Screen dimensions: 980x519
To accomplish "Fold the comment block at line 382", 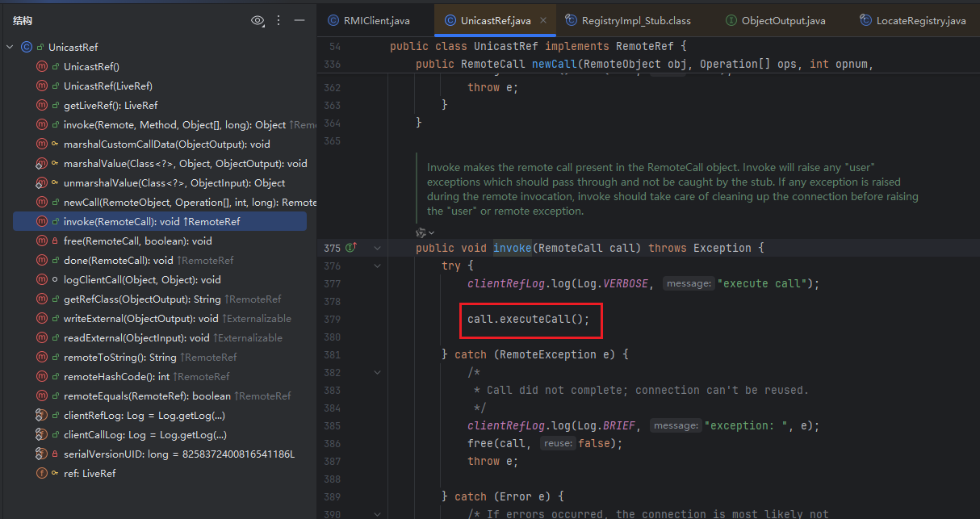I will coord(377,373).
